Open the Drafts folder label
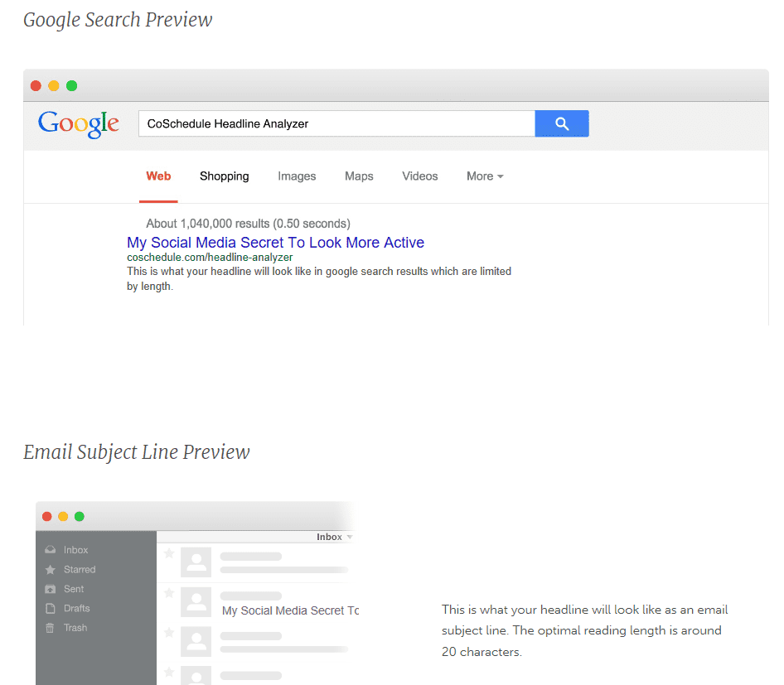 pyautogui.click(x=76, y=609)
